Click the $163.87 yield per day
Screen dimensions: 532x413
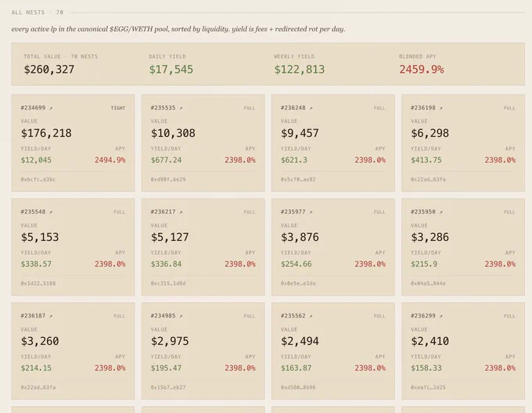[x=296, y=368]
